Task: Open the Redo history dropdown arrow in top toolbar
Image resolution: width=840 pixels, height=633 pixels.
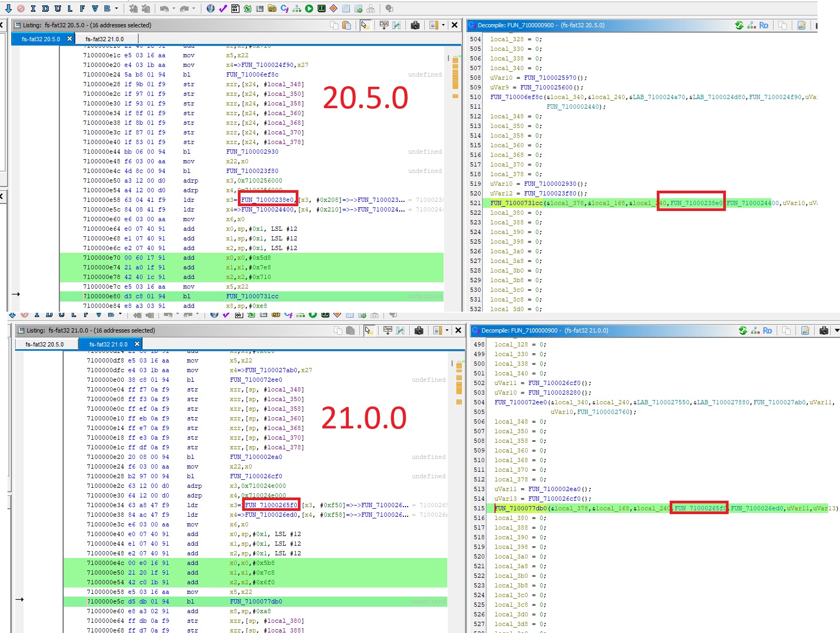Action: coord(194,9)
